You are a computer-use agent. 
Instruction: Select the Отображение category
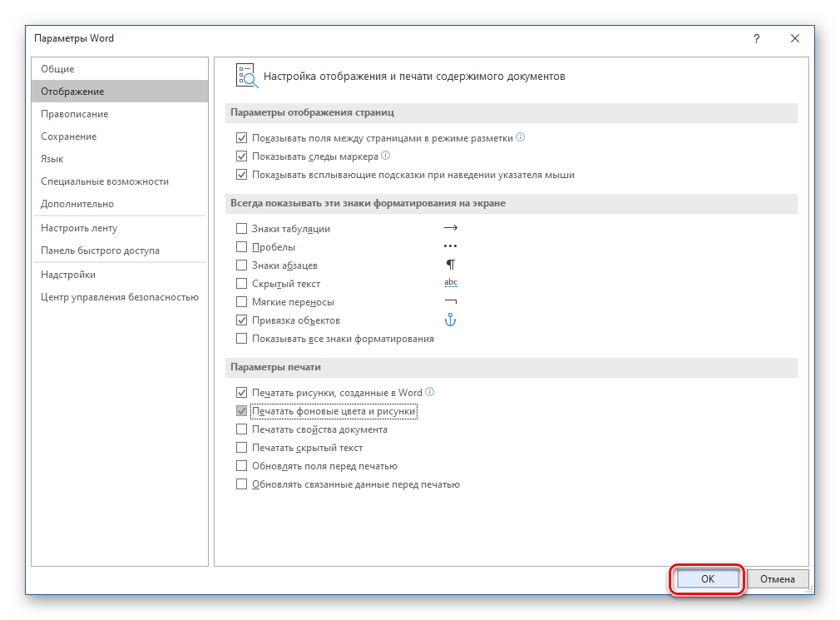pos(120,92)
